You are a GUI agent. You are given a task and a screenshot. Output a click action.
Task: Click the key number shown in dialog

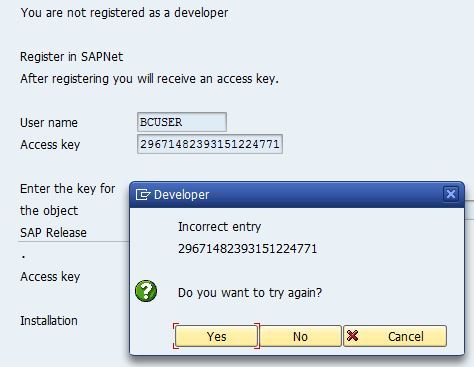click(x=247, y=249)
